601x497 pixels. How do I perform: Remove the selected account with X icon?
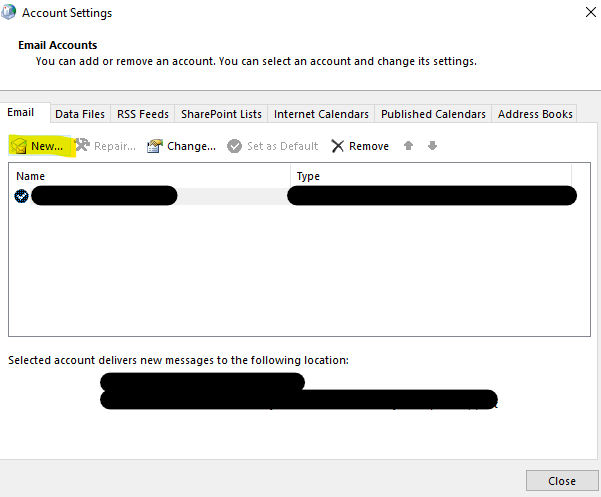(338, 146)
